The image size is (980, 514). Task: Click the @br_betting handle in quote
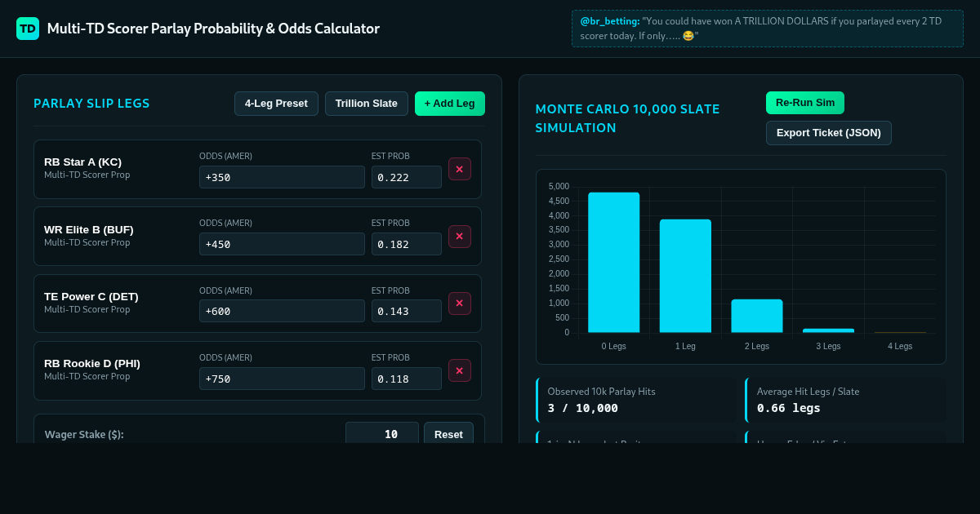(x=610, y=21)
